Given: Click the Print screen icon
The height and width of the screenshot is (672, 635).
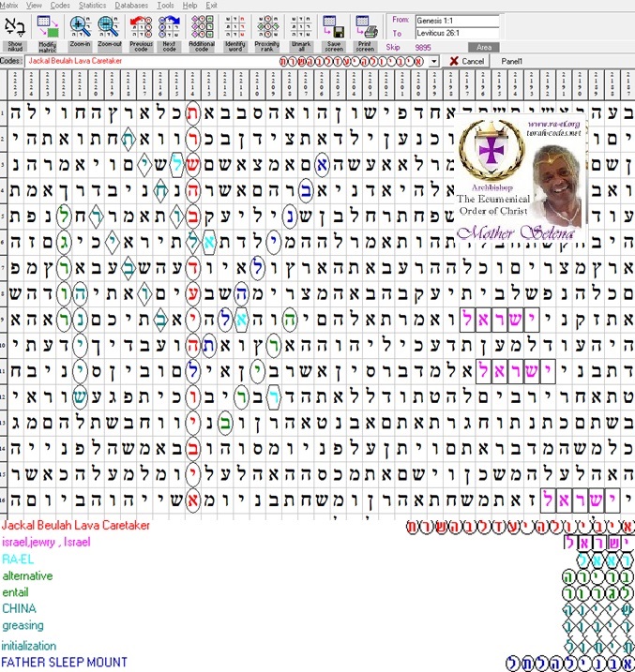Looking at the screenshot, I should click(x=365, y=33).
